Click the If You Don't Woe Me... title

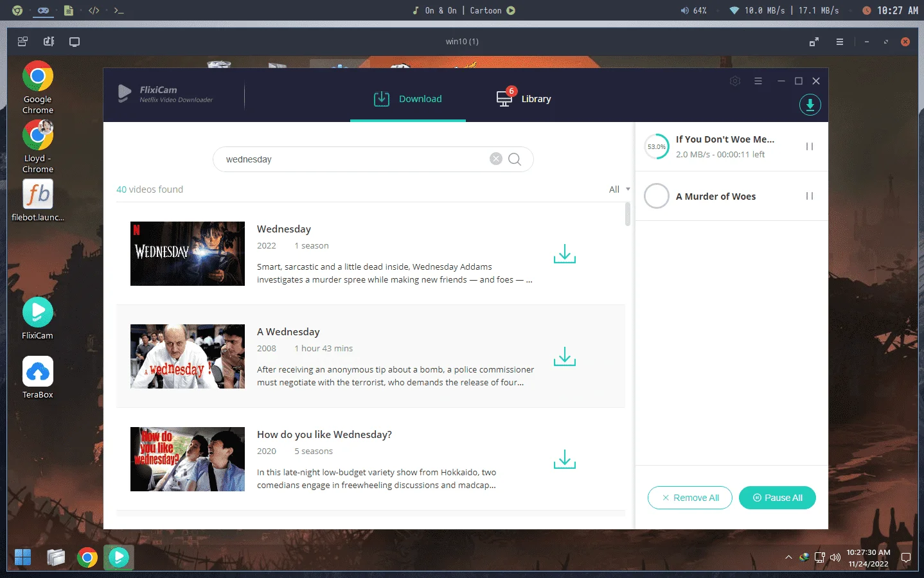[725, 139]
